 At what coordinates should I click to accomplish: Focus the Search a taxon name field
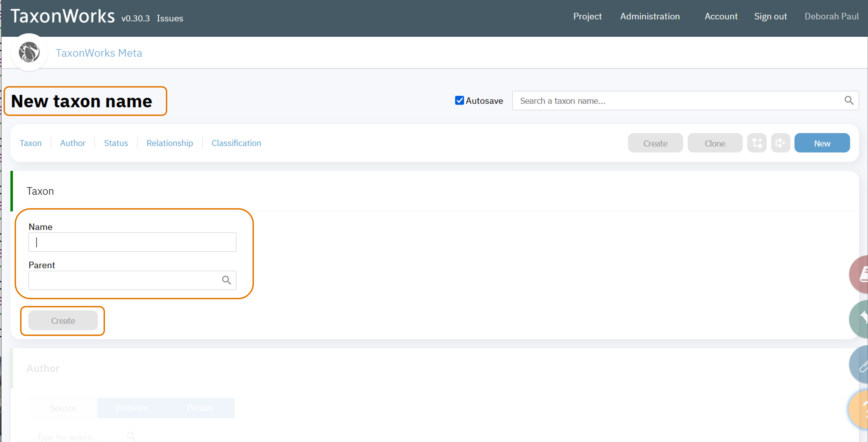[x=685, y=100]
